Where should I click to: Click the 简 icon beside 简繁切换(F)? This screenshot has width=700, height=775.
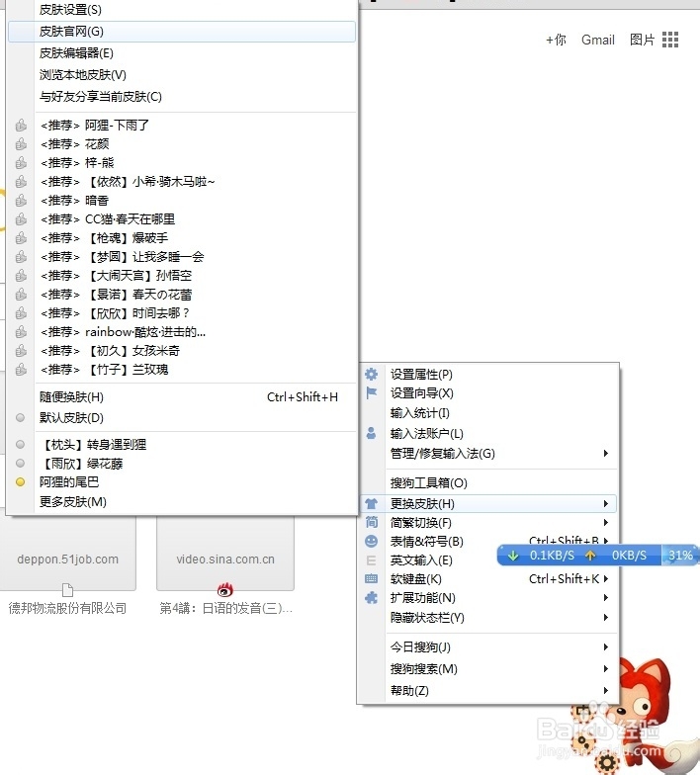pyautogui.click(x=372, y=522)
